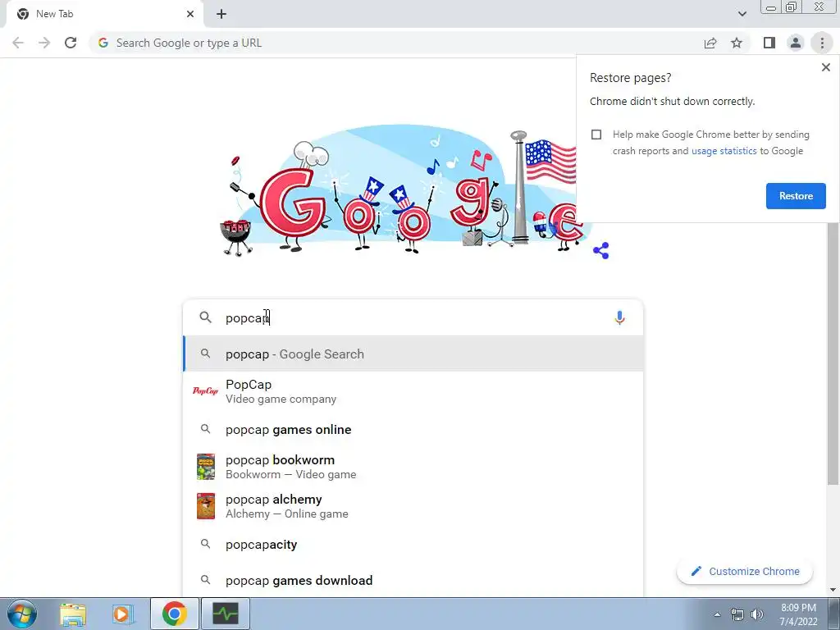Select 'popcap - Google Search' suggestion
This screenshot has width=840, height=630.
point(413,354)
